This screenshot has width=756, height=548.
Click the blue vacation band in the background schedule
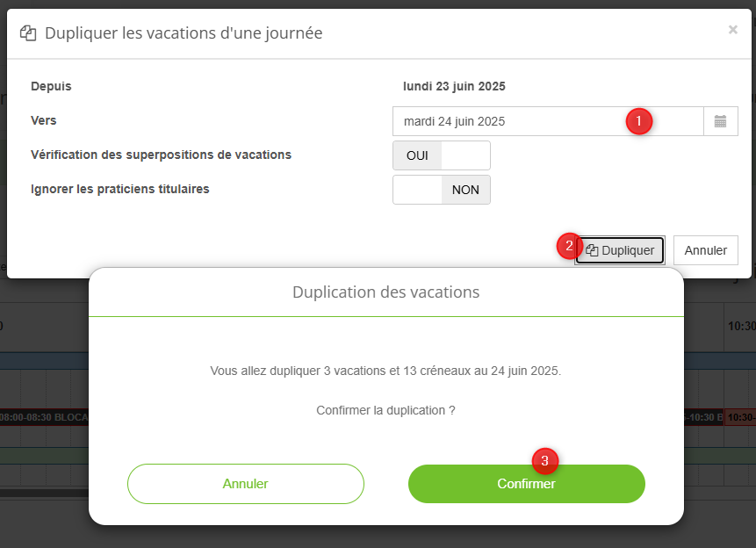(x=45, y=361)
